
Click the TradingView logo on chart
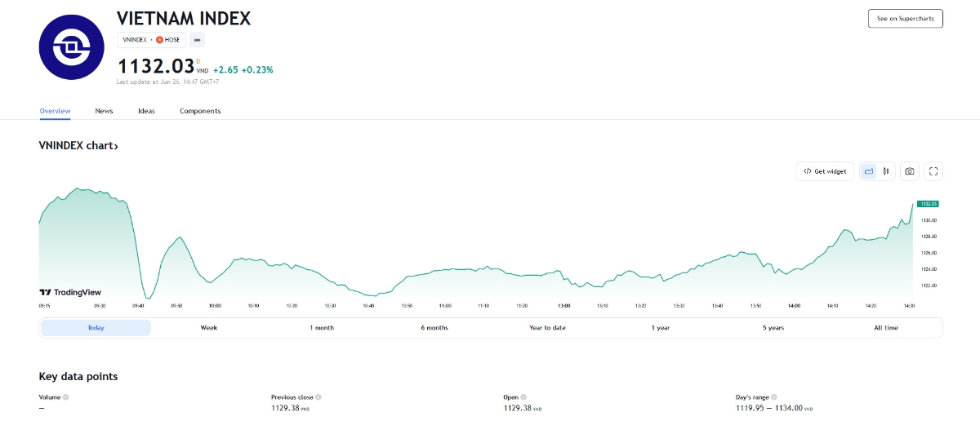pyautogui.click(x=70, y=292)
